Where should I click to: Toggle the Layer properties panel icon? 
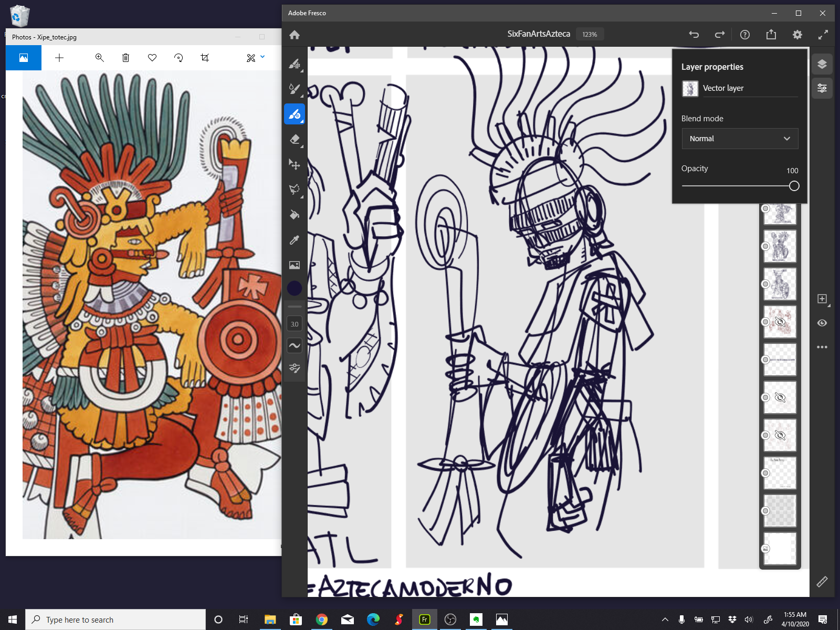click(822, 88)
